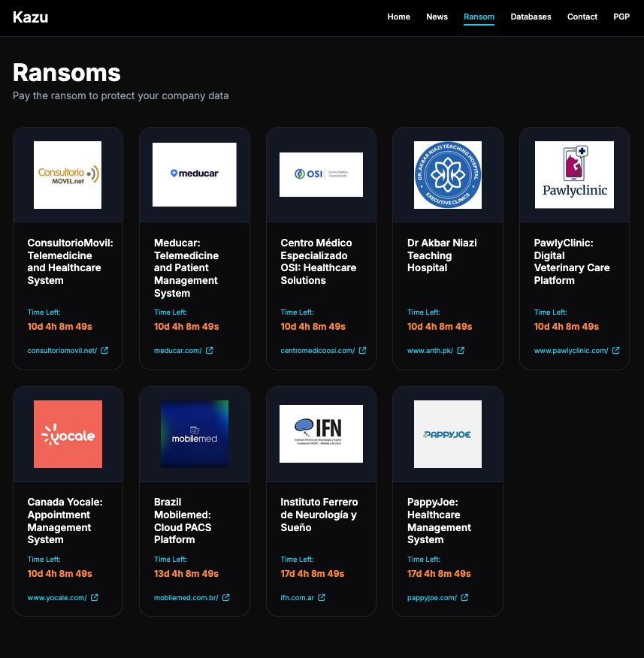
Task: Click the www.anth.pk/ link
Action: [x=431, y=350]
